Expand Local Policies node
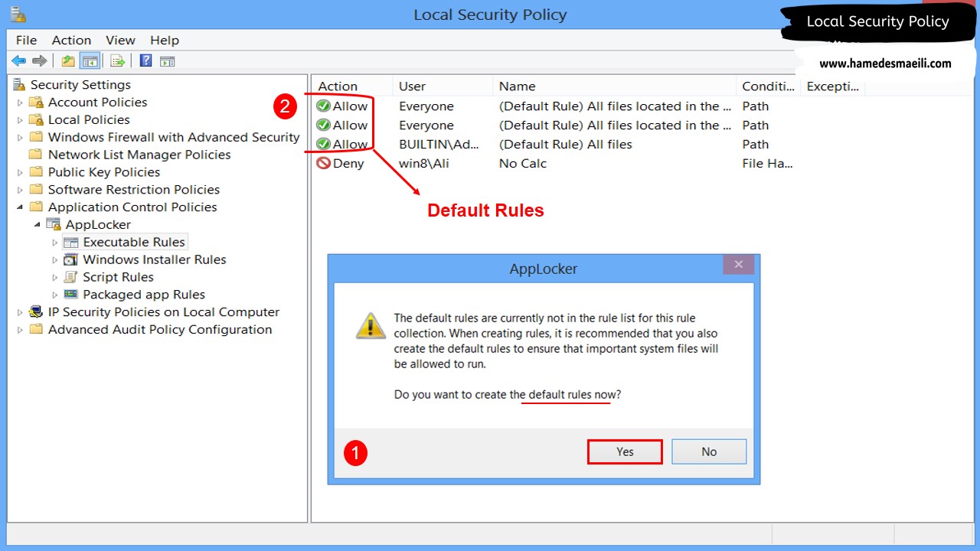Screen dimensions: 980x551 [x=21, y=120]
